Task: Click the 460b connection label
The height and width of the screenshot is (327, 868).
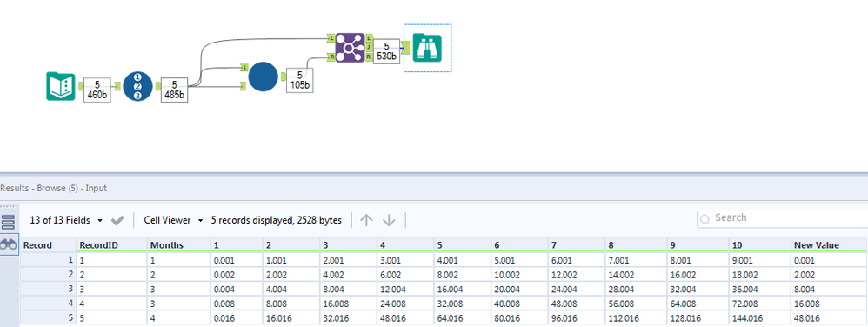Action: pos(97,90)
